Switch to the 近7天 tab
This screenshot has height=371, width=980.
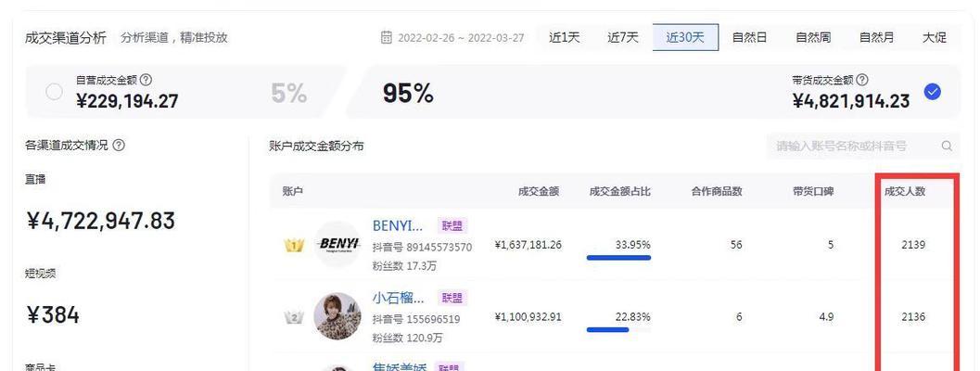coord(622,37)
